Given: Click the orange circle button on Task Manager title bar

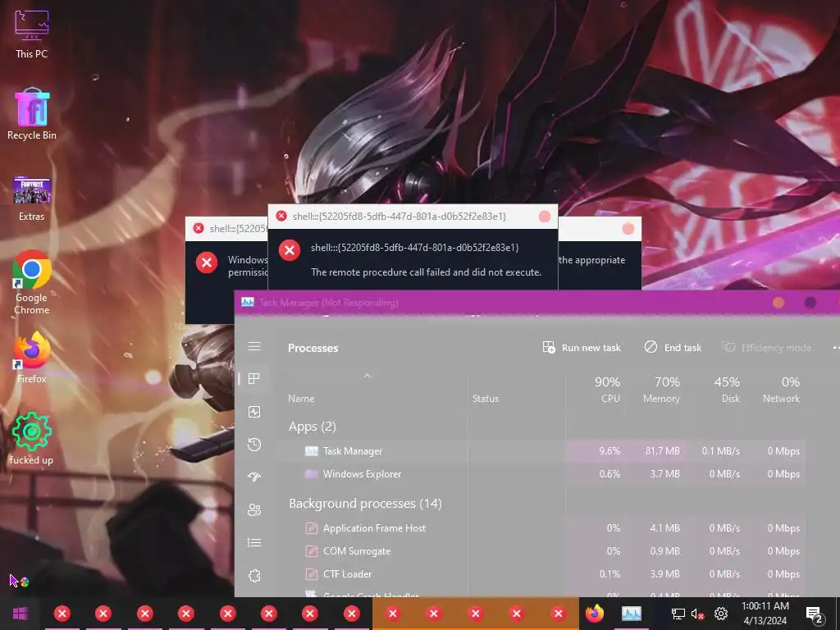Looking at the screenshot, I should 778,304.
